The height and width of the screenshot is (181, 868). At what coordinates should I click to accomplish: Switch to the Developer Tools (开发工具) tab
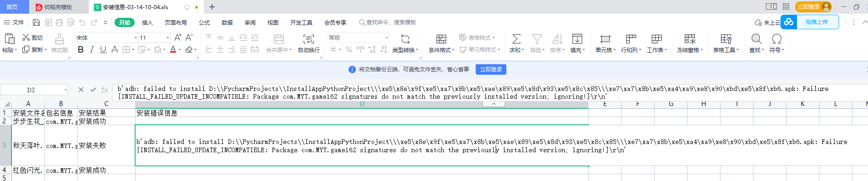tap(301, 22)
